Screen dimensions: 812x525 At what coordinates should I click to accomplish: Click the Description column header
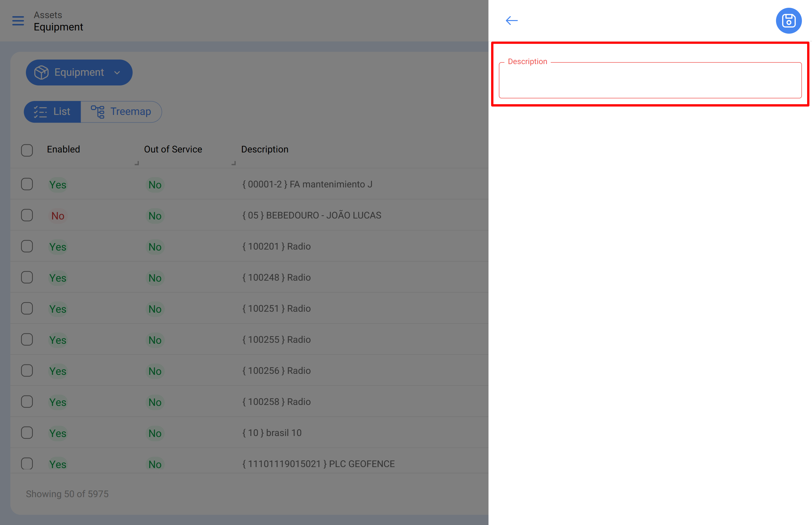(265, 149)
